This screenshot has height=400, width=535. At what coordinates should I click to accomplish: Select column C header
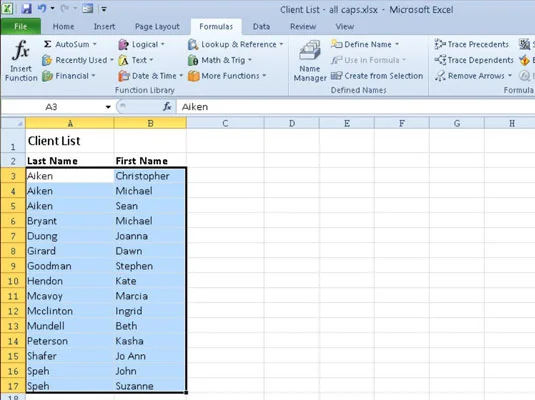[225, 123]
